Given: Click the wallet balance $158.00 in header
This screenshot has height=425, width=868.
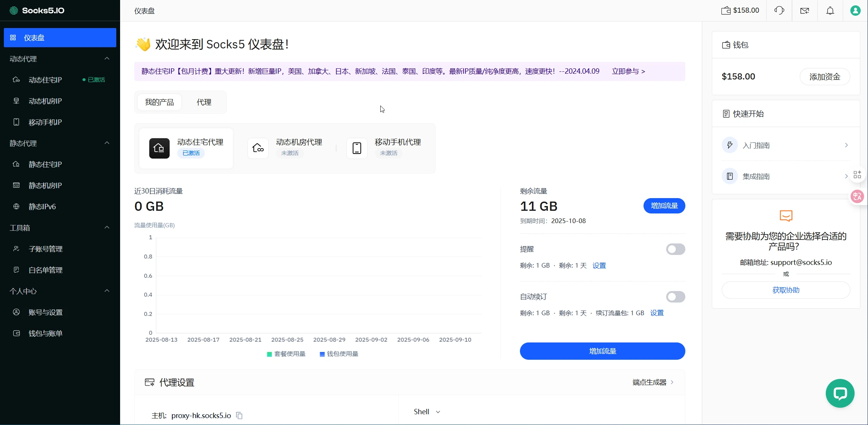Looking at the screenshot, I should pyautogui.click(x=740, y=10).
